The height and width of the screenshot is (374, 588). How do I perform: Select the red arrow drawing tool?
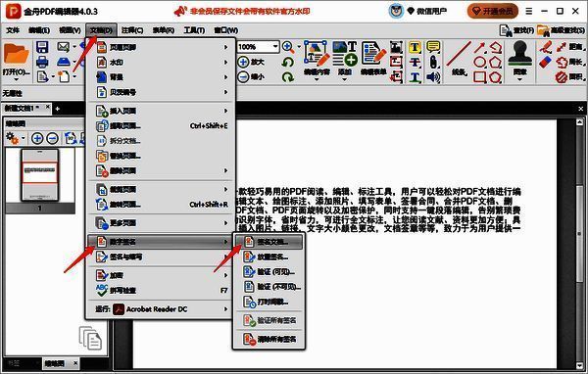479,47
